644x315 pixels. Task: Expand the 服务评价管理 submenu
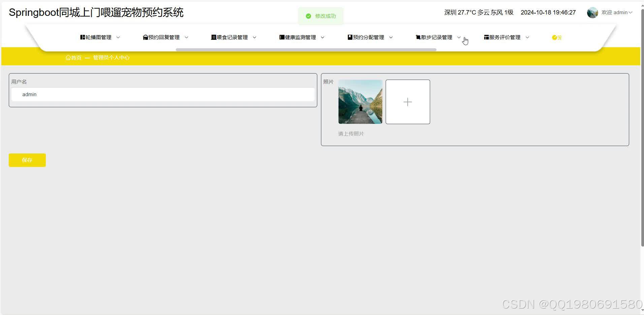point(528,37)
